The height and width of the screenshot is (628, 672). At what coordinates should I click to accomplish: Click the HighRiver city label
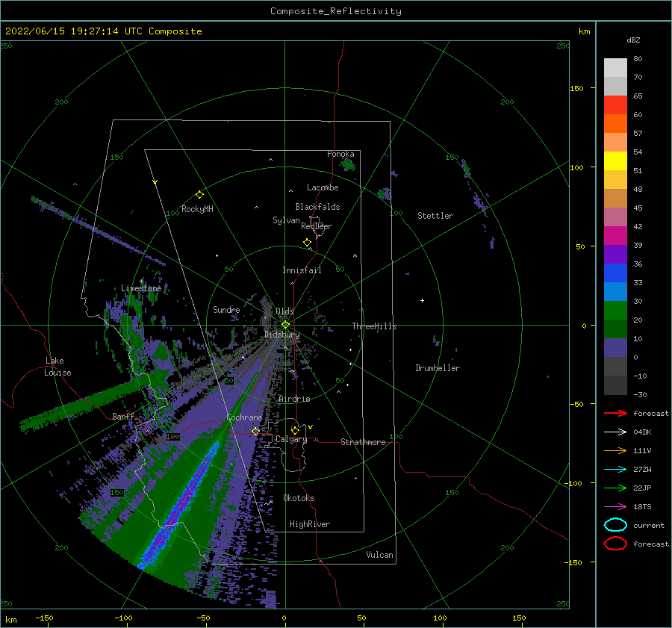click(310, 524)
